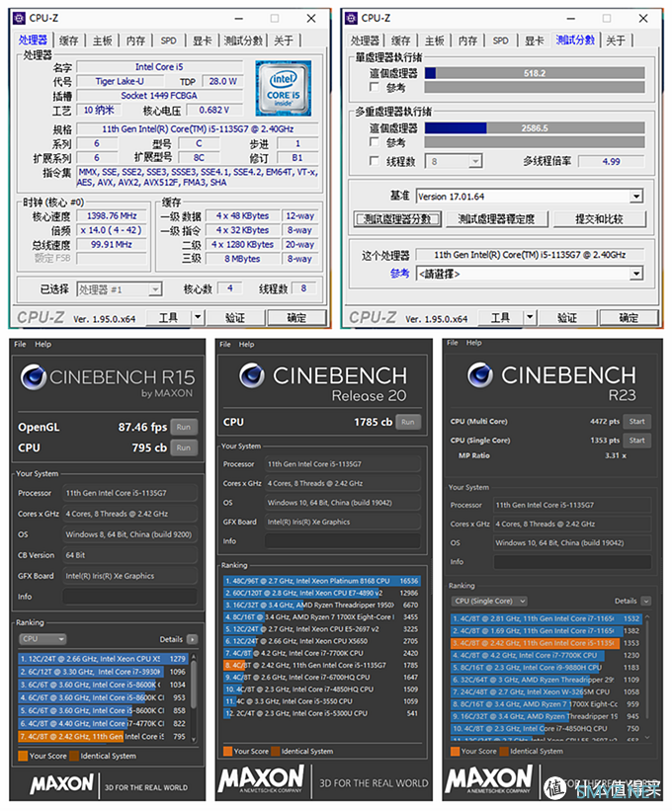Click 确定 button in right CPU-Z window
The width and height of the screenshot is (672, 811).
(629, 317)
